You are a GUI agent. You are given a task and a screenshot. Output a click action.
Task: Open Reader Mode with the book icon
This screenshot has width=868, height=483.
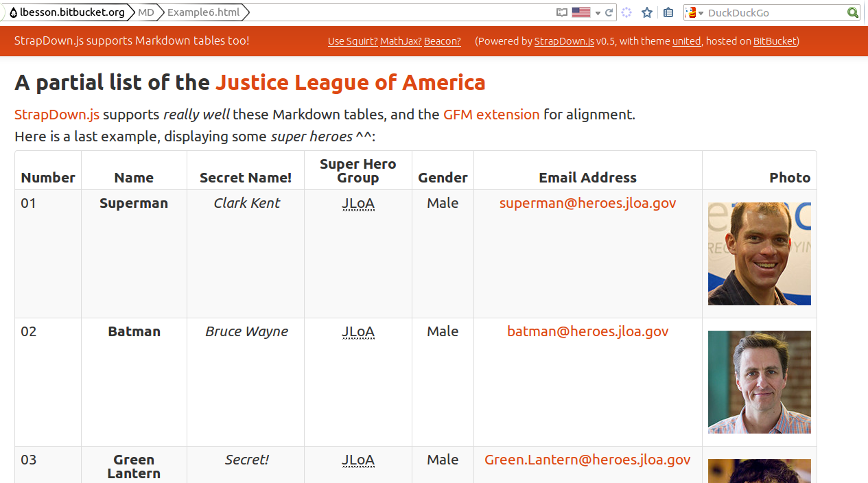561,12
